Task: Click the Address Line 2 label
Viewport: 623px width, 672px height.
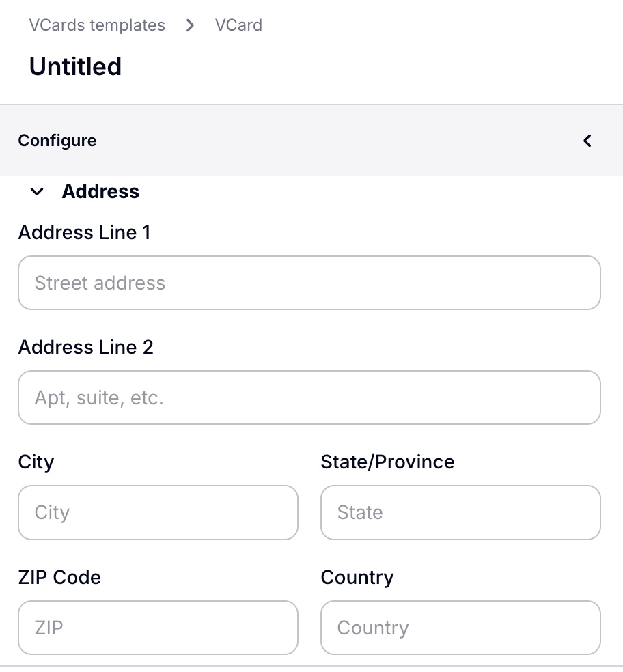Action: 85,347
